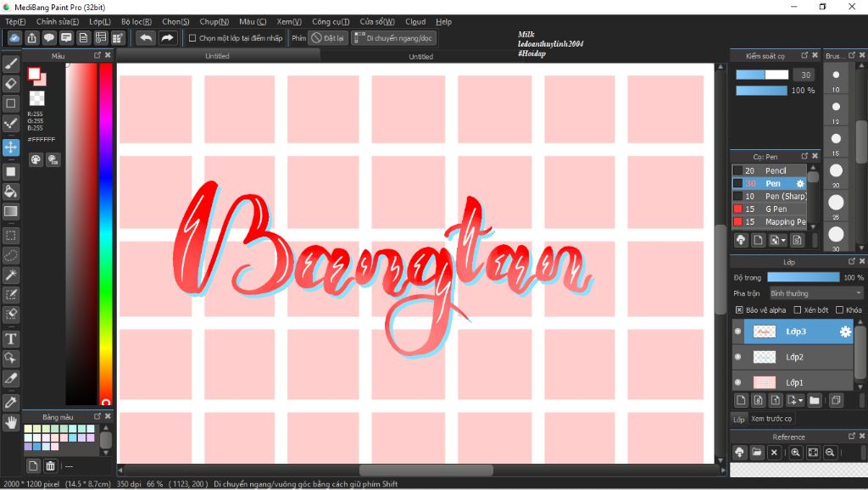Select the Eraser tool
The image size is (868, 490).
[11, 84]
